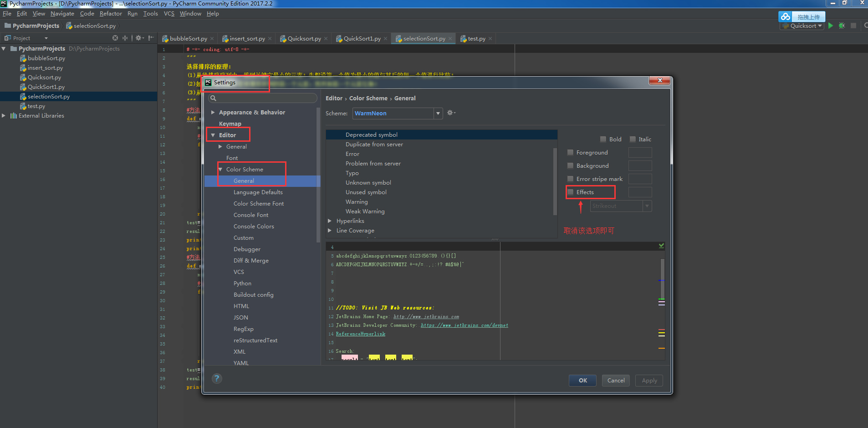Open the VCS menu
868x428 pixels.
click(x=169, y=14)
